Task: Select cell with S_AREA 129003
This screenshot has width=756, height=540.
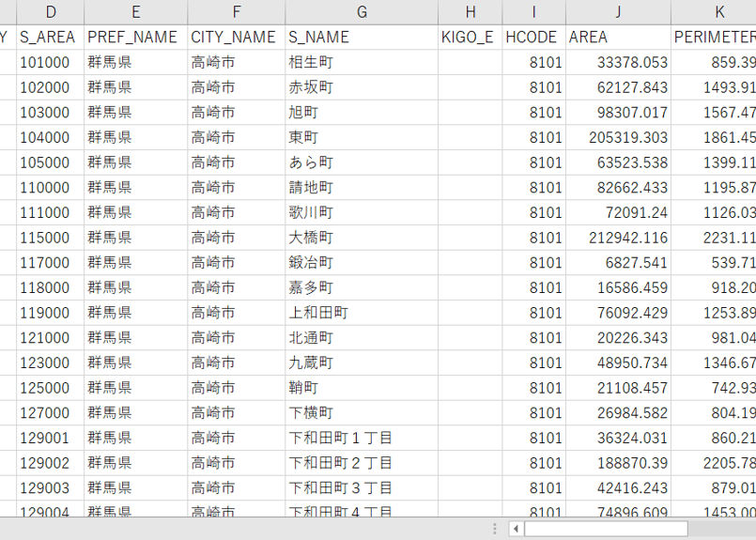Action: tap(50, 488)
